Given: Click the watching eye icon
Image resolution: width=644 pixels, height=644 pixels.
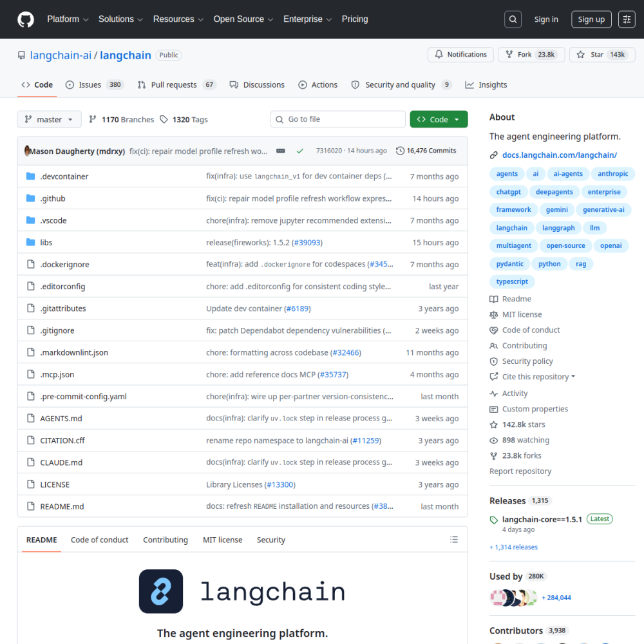Looking at the screenshot, I should pos(493,440).
